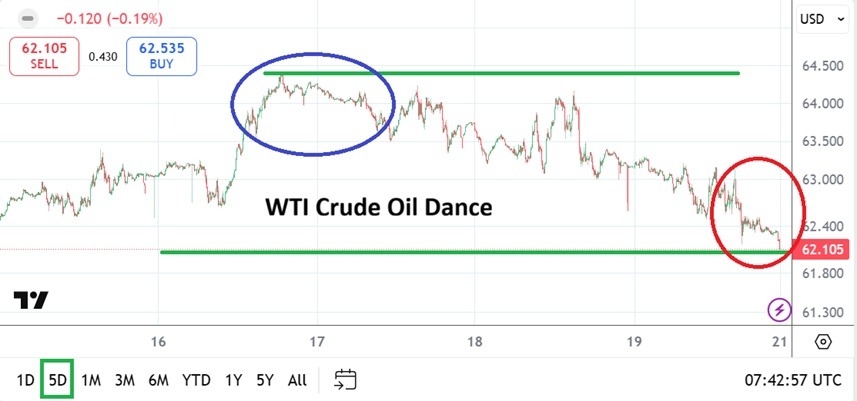This screenshot has width=857, height=401.
Task: Select the 1D time range
Action: (26, 380)
